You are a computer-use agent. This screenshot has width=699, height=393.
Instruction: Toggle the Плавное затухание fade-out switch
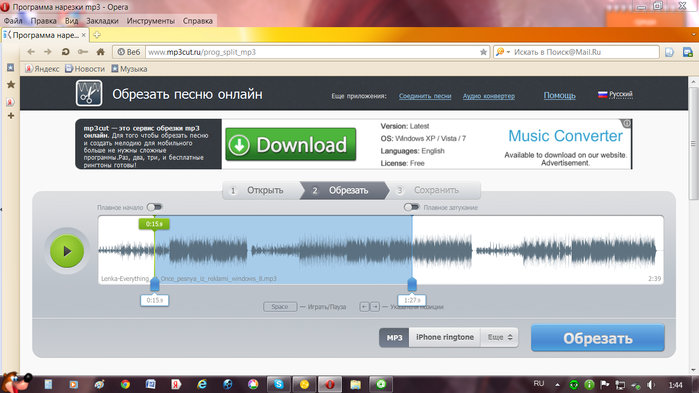(411, 207)
